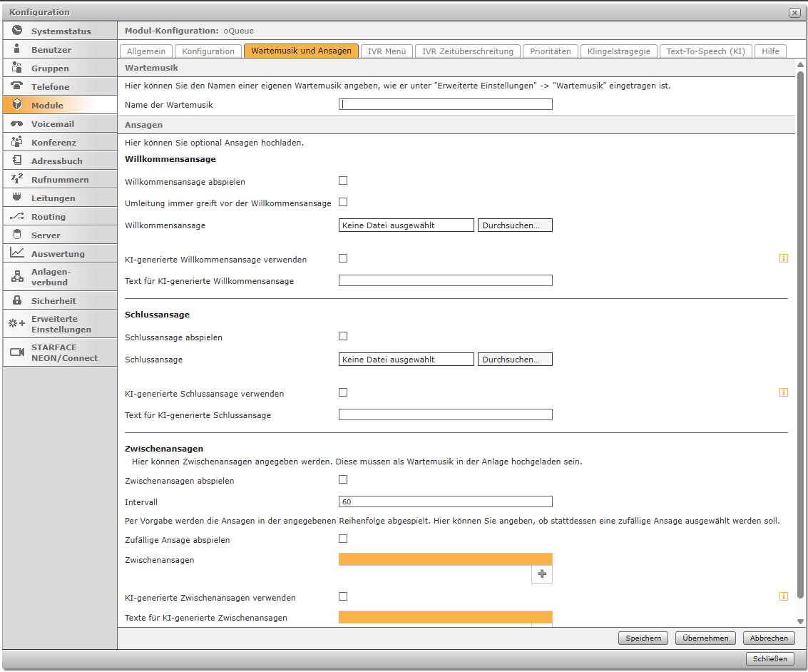Screen dimensions: 808x672
Task: Check Zufällige Ansage abspielen
Action: (343, 539)
